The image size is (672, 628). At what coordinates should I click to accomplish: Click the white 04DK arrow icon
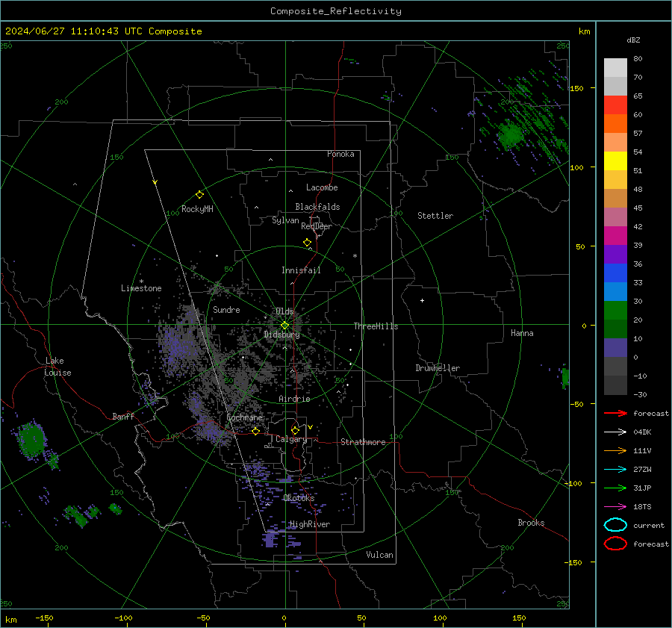615,432
